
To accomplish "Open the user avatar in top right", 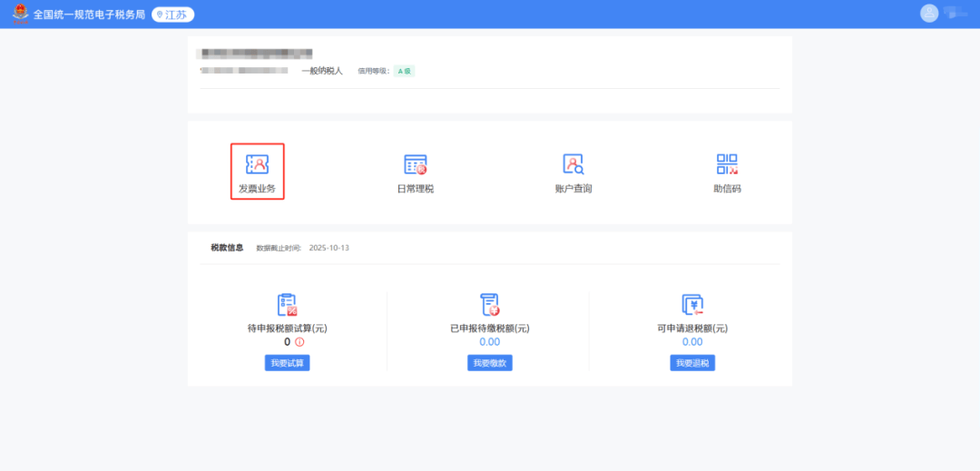I will click(928, 13).
